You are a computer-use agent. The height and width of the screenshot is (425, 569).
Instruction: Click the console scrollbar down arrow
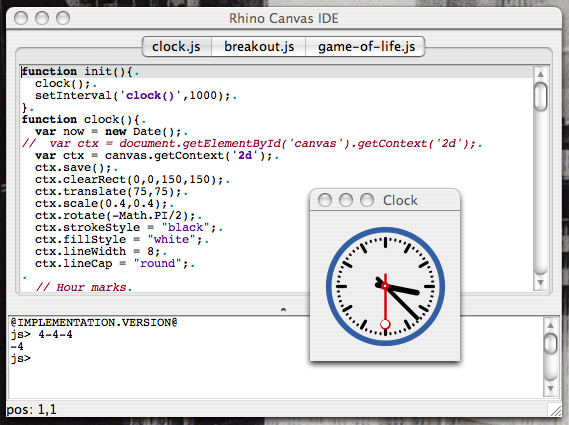coord(550,389)
